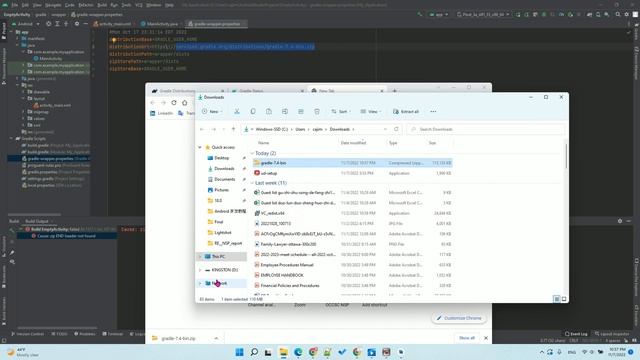The image size is (640, 360).
Task: Switch to MainActivity.java editor tab
Action: pyautogui.click(x=160, y=24)
